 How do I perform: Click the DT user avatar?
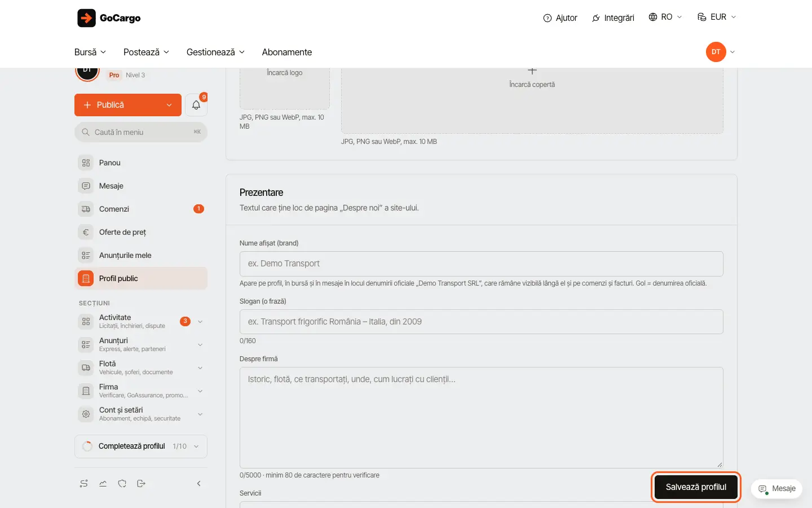coord(716,52)
